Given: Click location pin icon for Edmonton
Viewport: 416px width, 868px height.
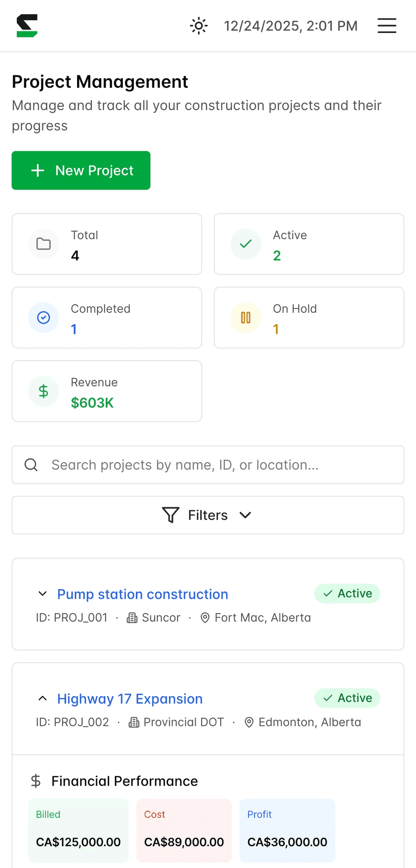Looking at the screenshot, I should coord(249,722).
